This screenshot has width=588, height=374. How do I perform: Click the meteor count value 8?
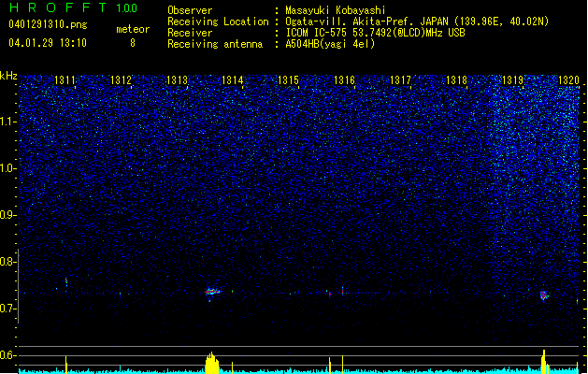coord(133,43)
